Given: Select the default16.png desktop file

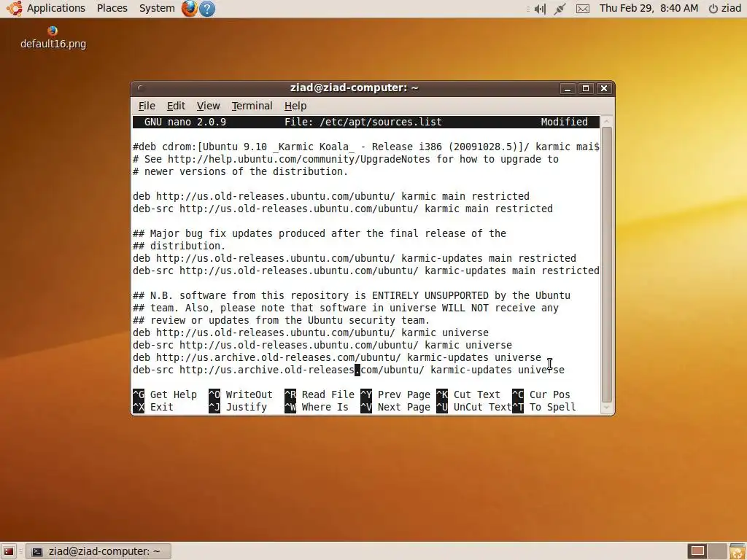Looking at the screenshot, I should [x=53, y=38].
